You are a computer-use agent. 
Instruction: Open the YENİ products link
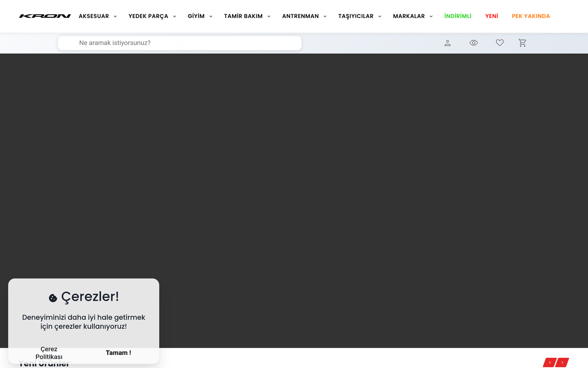[x=492, y=16]
